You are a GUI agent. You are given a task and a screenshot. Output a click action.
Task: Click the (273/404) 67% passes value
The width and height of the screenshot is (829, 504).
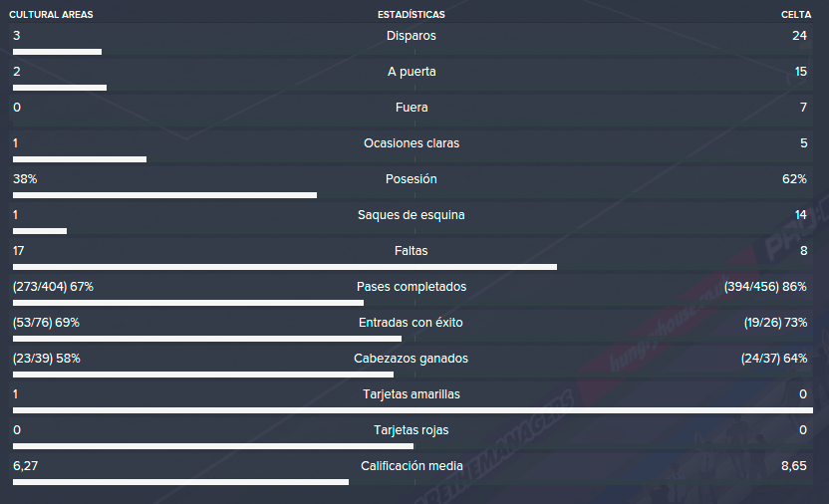click(x=53, y=287)
